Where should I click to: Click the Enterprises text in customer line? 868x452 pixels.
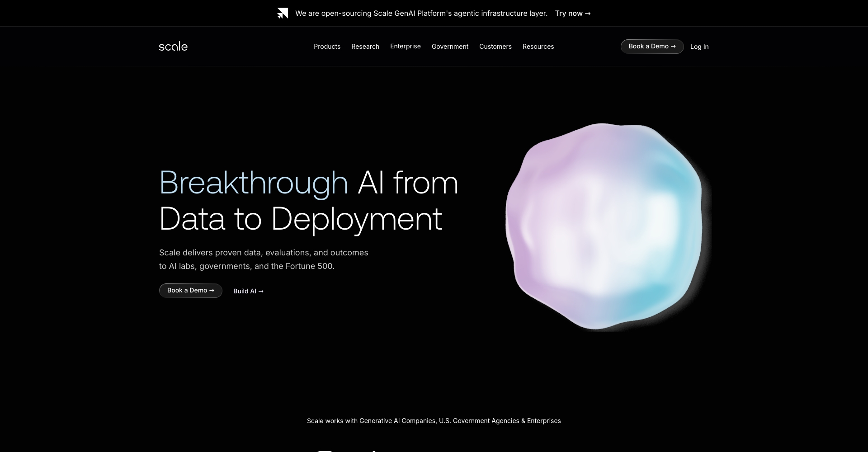pos(544,421)
